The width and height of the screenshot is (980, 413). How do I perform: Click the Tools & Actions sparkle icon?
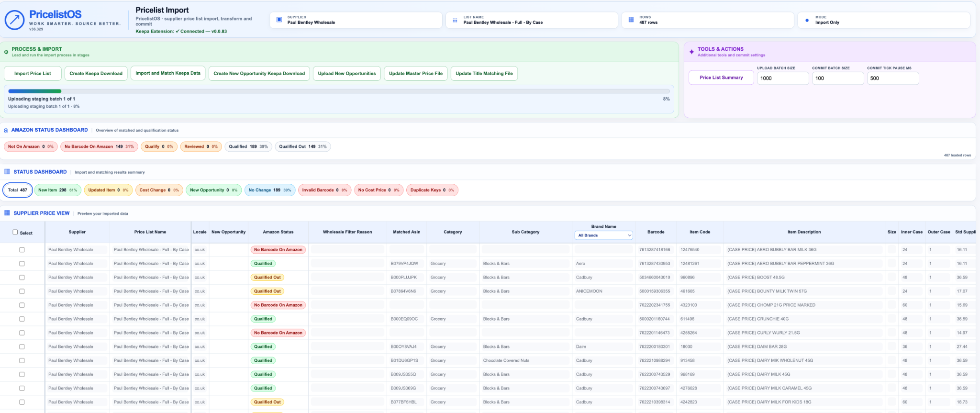pos(691,52)
